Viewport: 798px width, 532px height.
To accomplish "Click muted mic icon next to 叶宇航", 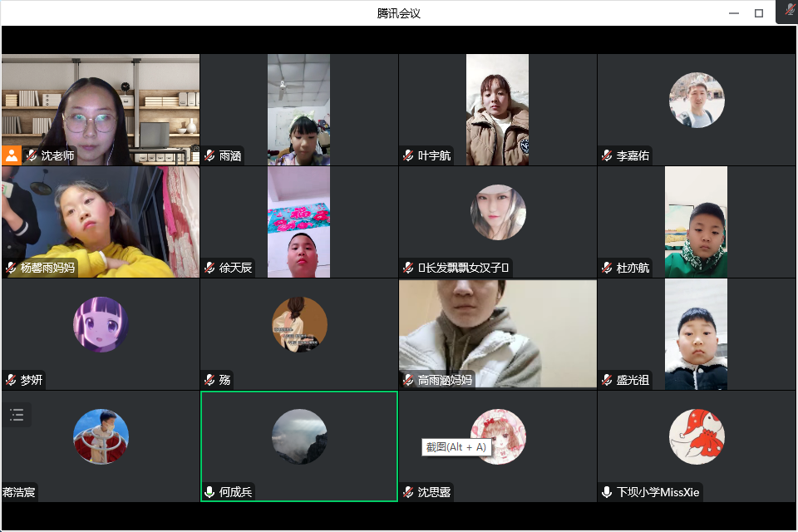I will 408,155.
